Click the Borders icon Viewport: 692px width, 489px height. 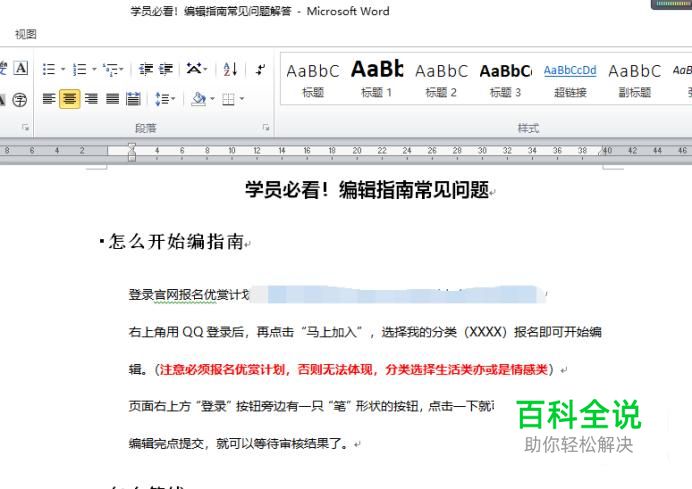click(228, 99)
